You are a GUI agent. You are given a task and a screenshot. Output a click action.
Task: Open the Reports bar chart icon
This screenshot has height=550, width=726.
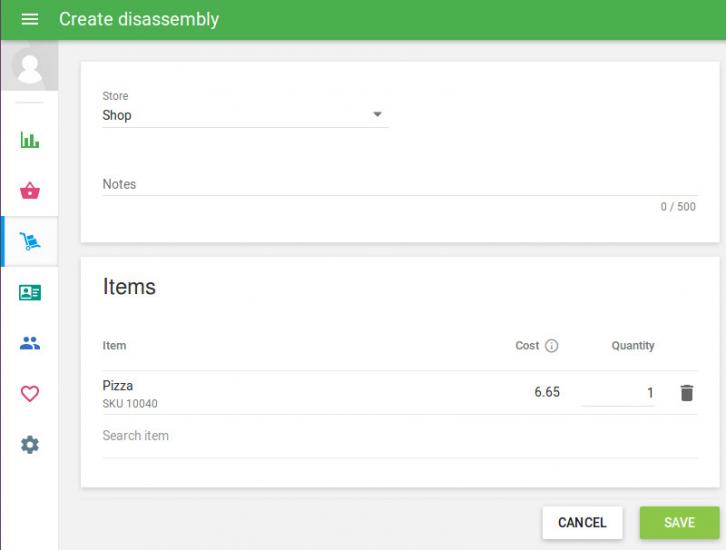pyautogui.click(x=30, y=140)
